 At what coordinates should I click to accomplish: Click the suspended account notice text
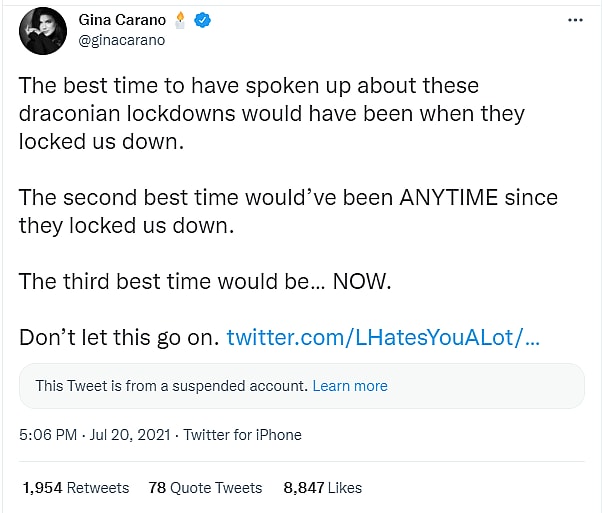pos(171,385)
